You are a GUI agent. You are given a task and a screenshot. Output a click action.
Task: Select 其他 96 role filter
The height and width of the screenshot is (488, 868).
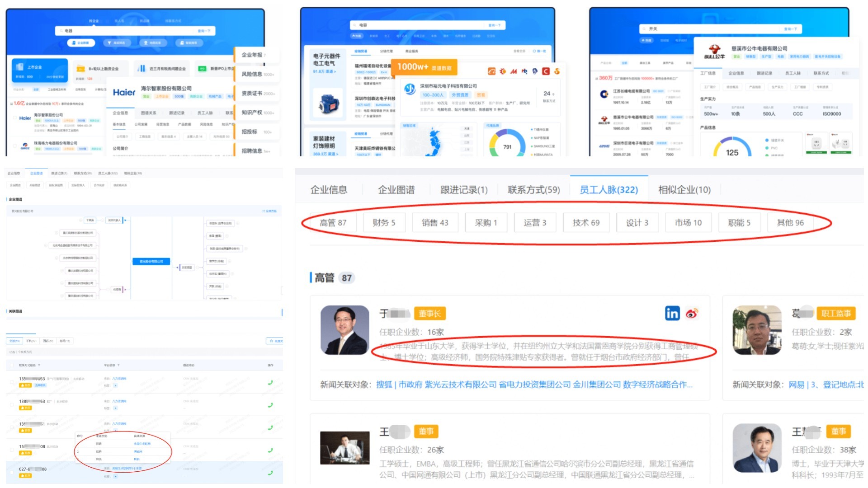pyautogui.click(x=790, y=223)
